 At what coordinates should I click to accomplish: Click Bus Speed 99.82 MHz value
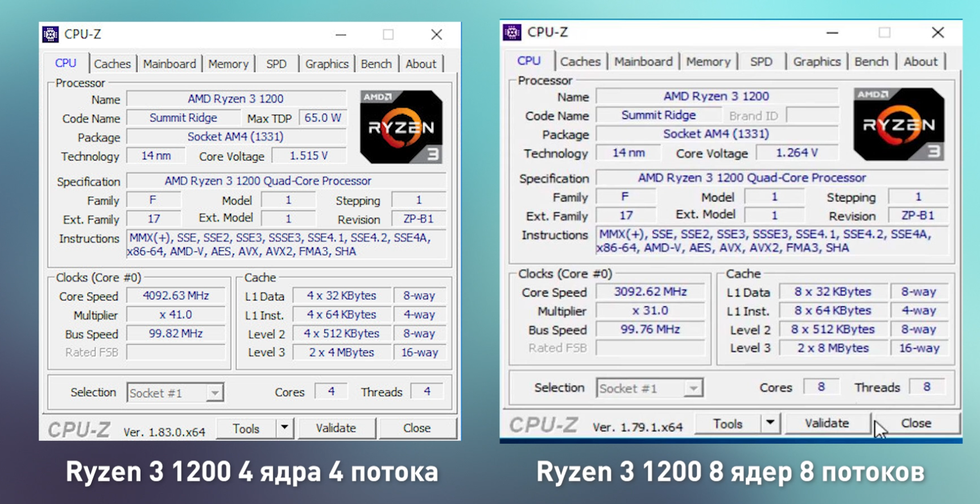point(176,333)
